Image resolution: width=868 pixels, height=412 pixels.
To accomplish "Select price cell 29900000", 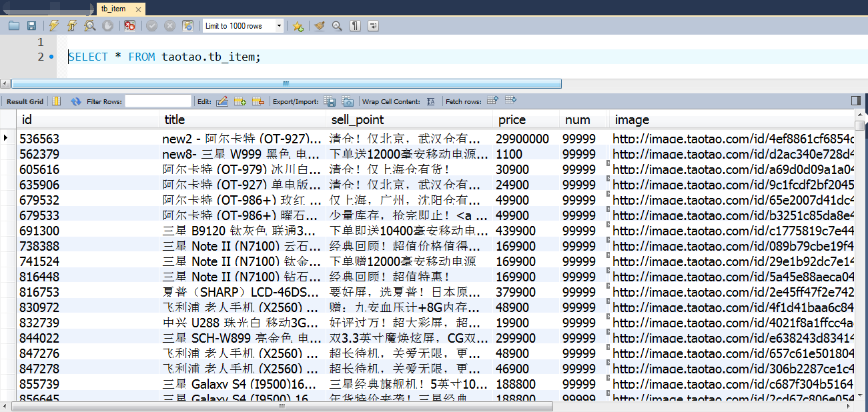I will click(526, 139).
